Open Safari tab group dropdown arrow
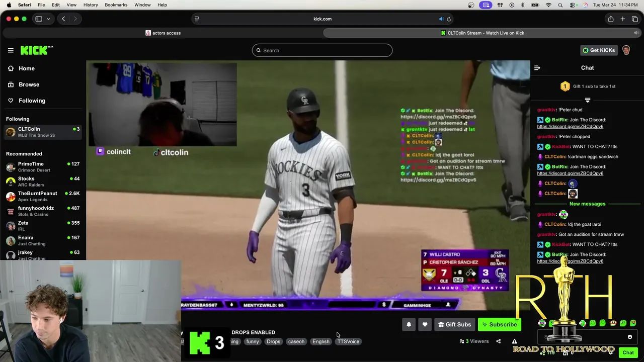 tap(48, 19)
